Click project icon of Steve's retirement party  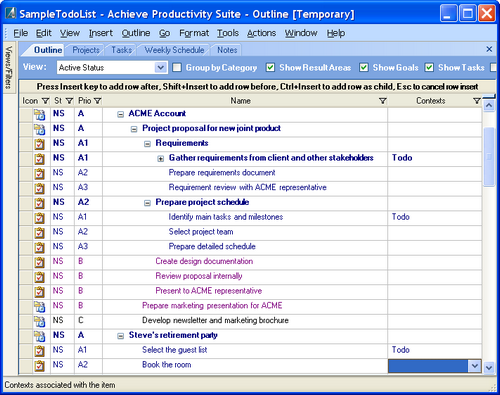39,336
